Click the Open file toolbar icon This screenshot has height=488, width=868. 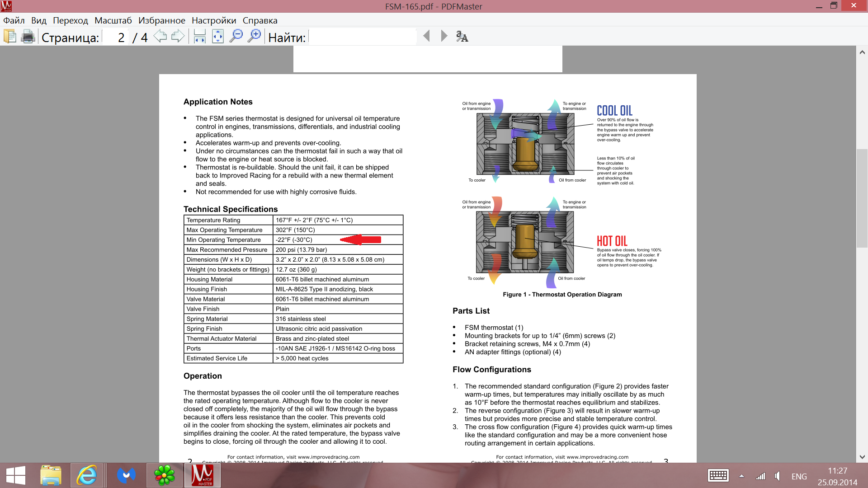[x=10, y=36]
